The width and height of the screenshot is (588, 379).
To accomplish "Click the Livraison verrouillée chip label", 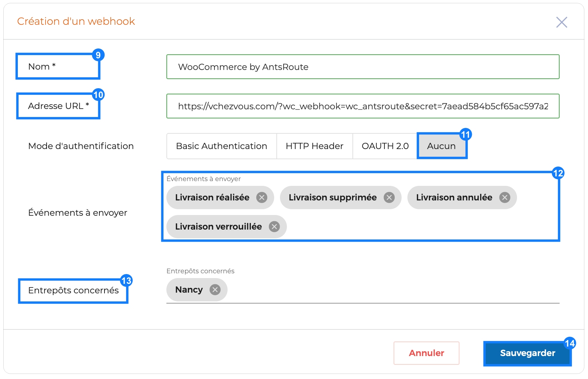I will (218, 227).
